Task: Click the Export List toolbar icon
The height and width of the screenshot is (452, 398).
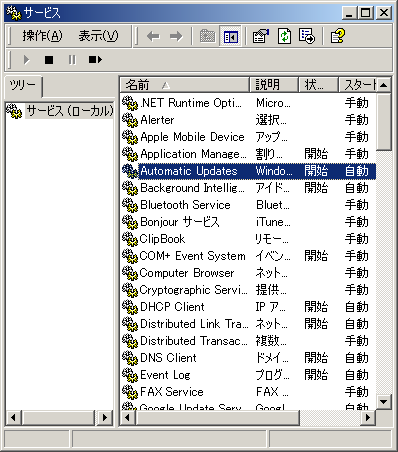Action: [x=307, y=36]
